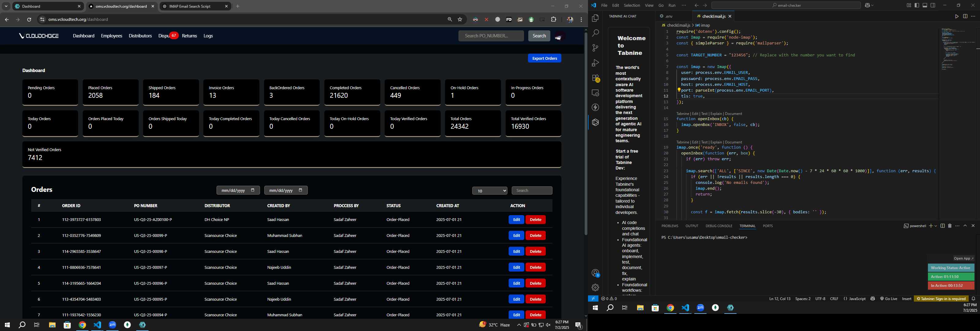This screenshot has width=980, height=331.
Task: Open the Logs nav item
Action: [208, 36]
